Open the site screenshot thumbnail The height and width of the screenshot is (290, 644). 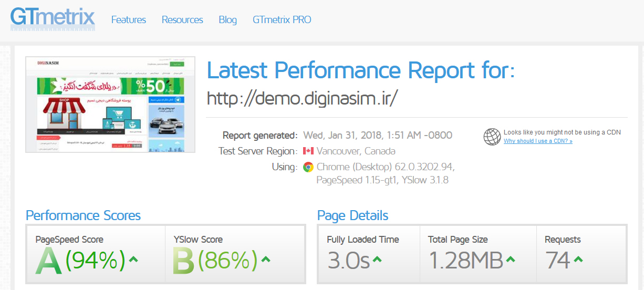[110, 105]
